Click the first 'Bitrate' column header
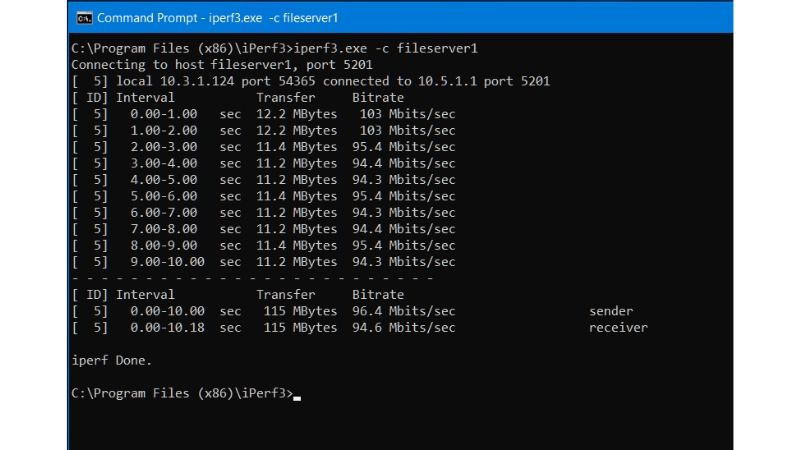Image resolution: width=800 pixels, height=450 pixels. pos(378,97)
